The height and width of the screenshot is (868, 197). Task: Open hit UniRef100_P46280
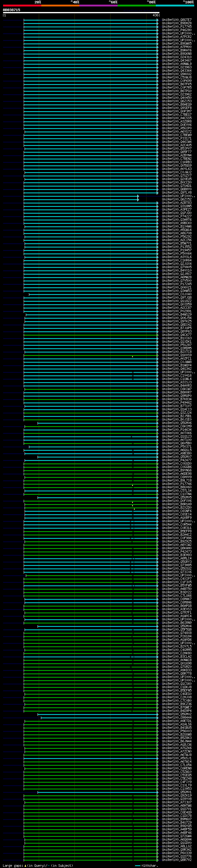176,30
